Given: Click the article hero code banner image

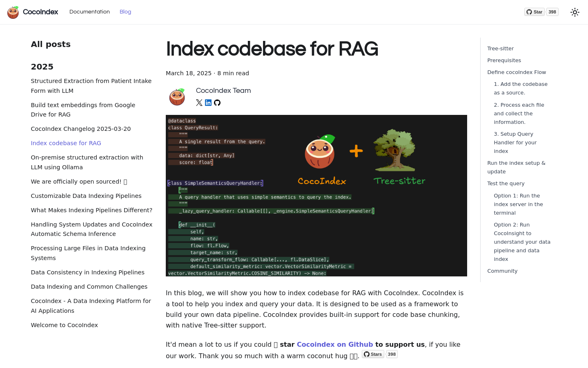Looking at the screenshot, I should pyautogui.click(x=316, y=195).
